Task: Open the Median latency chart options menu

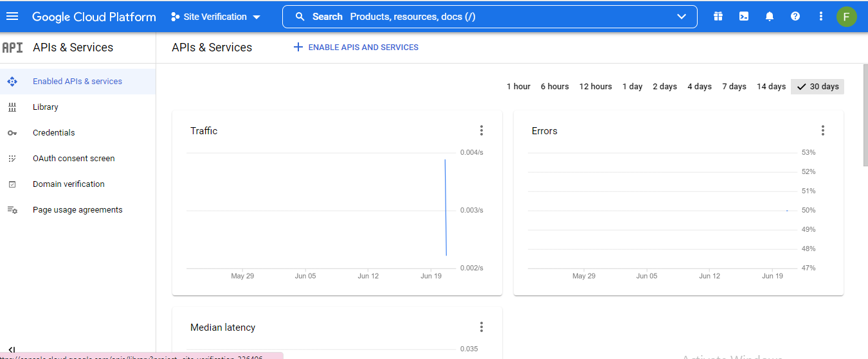Action: point(481,328)
